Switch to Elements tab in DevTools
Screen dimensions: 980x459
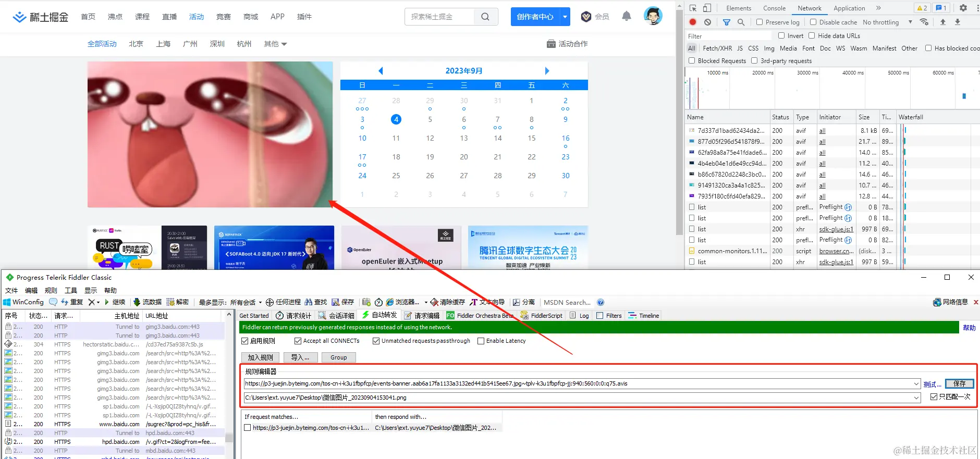(x=739, y=8)
